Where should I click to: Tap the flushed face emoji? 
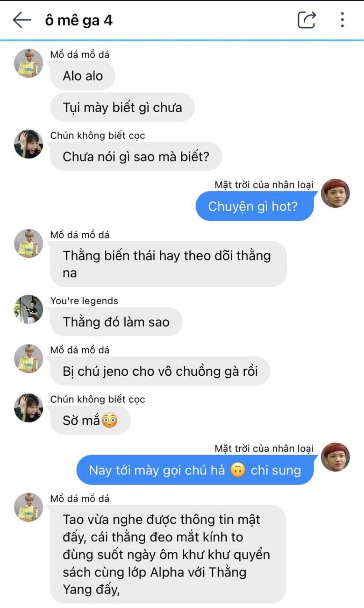click(x=110, y=420)
